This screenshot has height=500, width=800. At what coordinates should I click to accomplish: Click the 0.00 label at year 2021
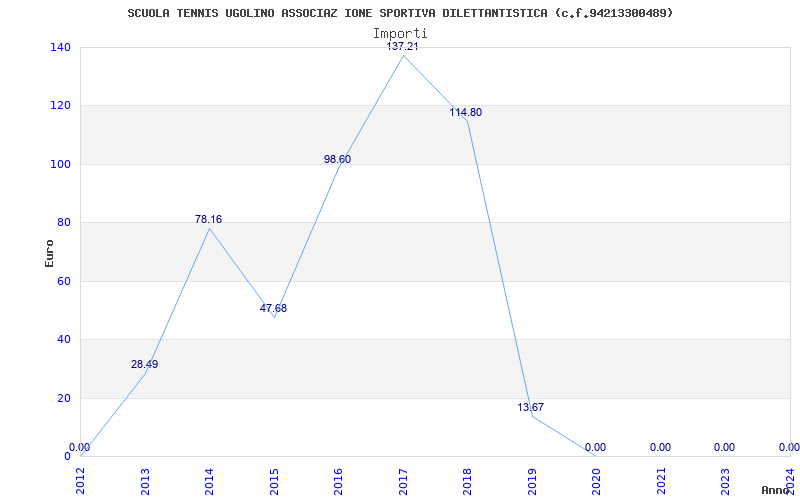point(660,447)
